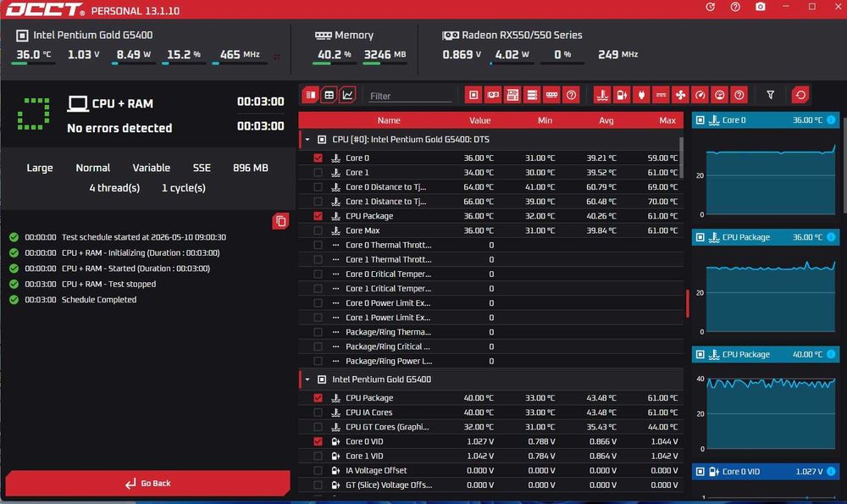
Task: Check the CPU IA Cores checkbox
Action: (x=318, y=413)
